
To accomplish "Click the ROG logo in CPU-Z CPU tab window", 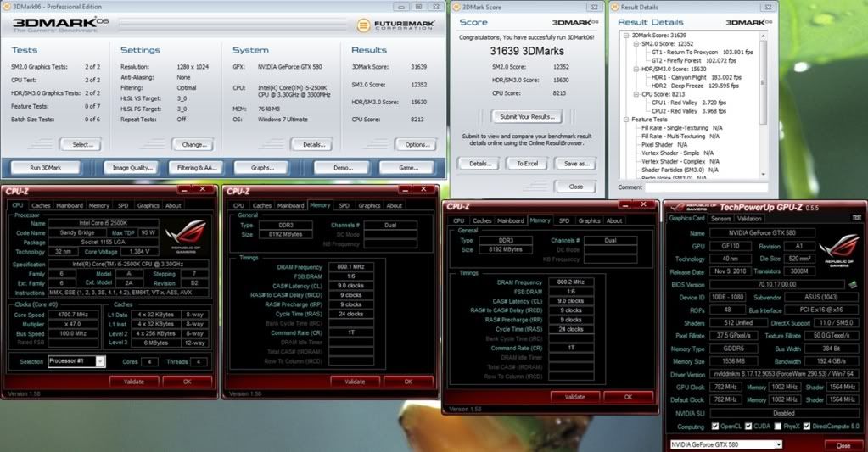I will pyautogui.click(x=186, y=236).
